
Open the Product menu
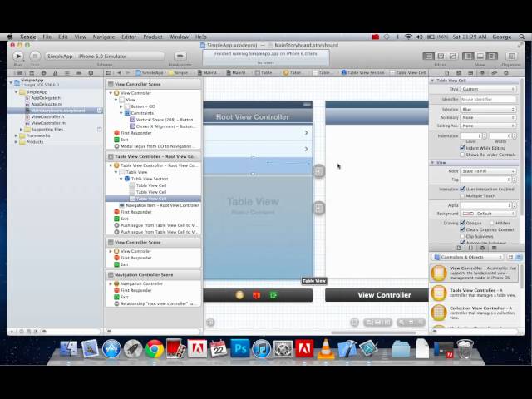pos(153,37)
